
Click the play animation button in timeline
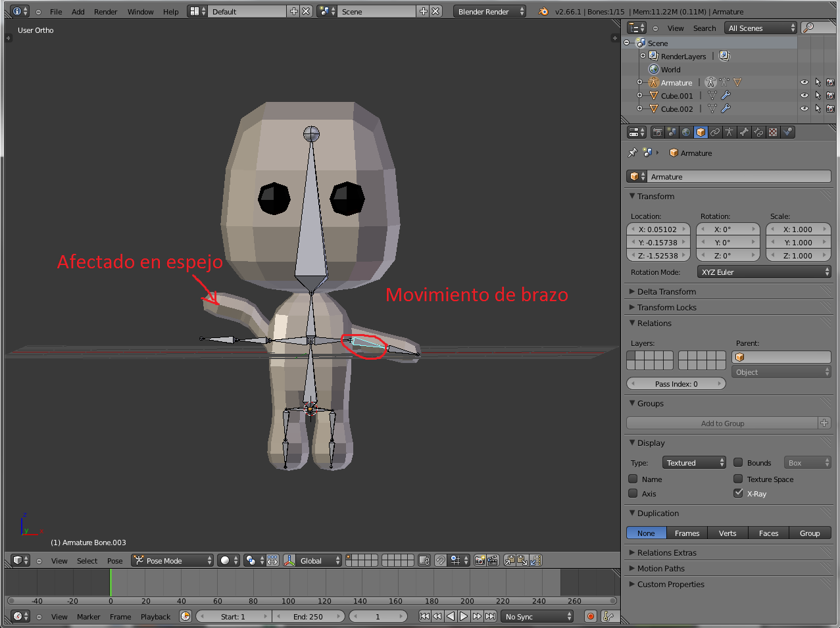pyautogui.click(x=464, y=616)
